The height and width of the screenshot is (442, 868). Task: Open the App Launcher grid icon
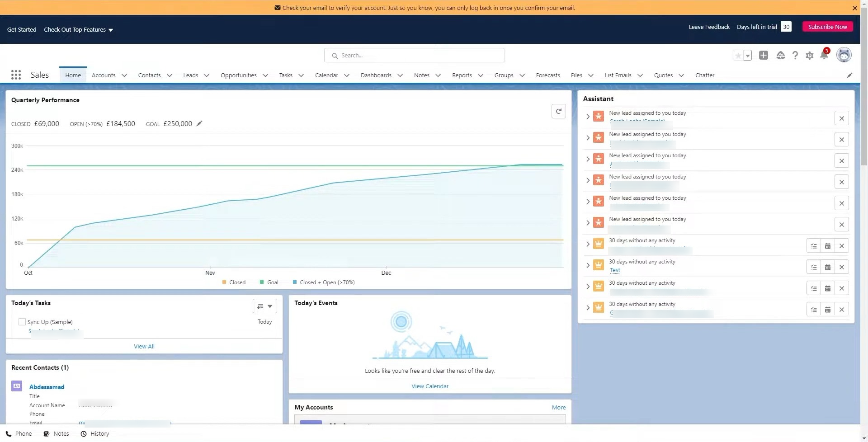[x=16, y=75]
